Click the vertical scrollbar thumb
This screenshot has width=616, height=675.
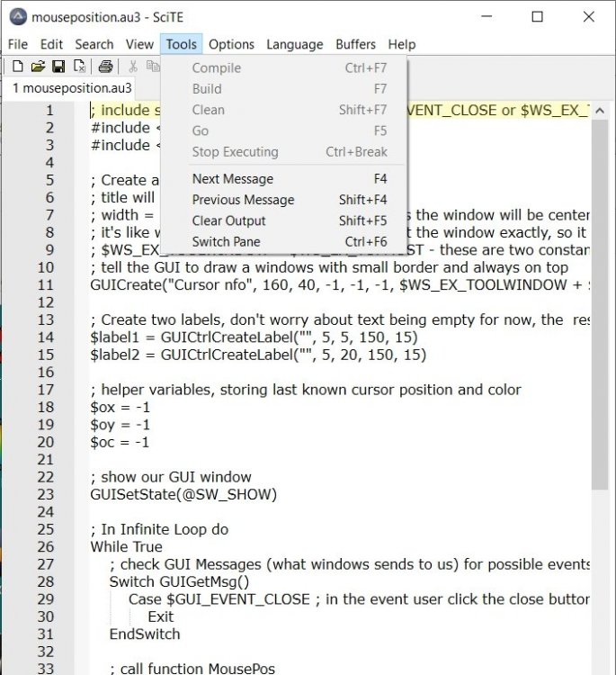click(x=600, y=304)
